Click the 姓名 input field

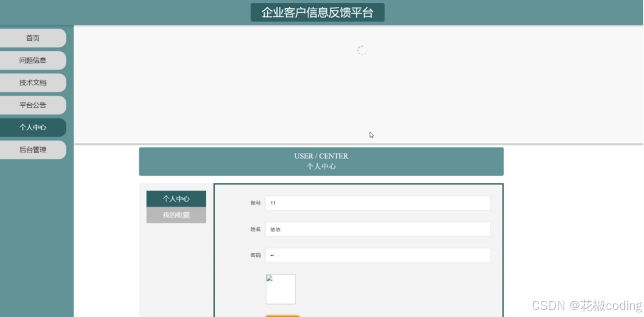click(x=378, y=230)
